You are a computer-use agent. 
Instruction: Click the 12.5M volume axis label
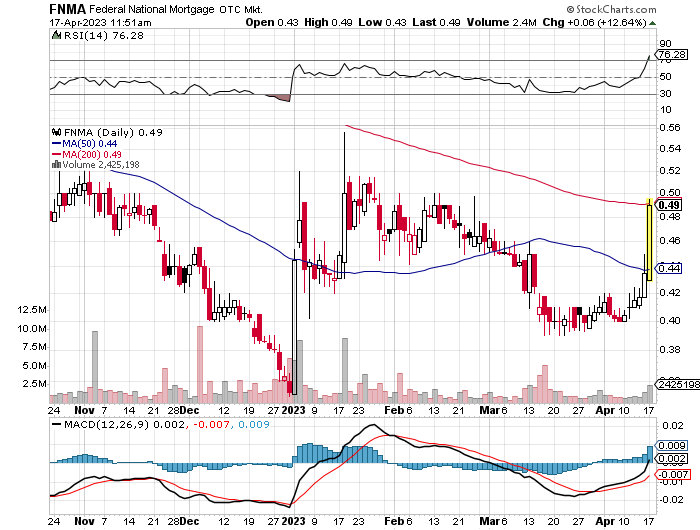(32, 310)
